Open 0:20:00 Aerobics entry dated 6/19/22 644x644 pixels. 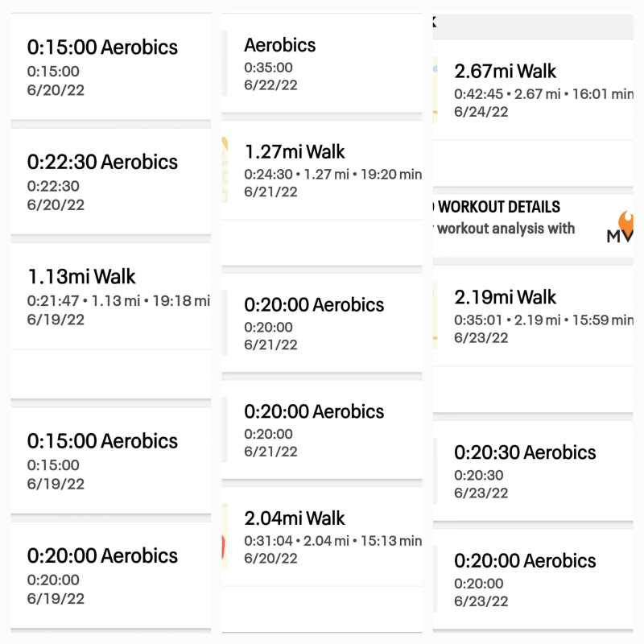point(111,575)
